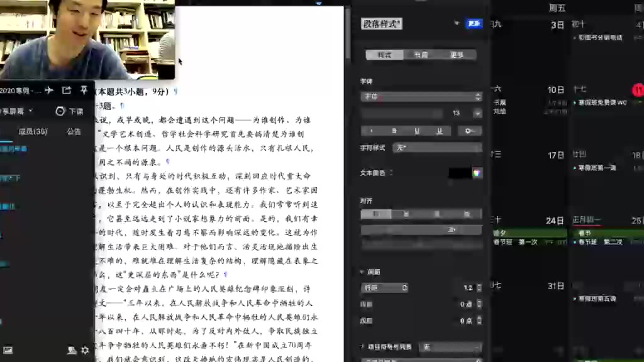Click the share icon in the chat panel header
Screen dimensions: 644x362
coord(66,90)
